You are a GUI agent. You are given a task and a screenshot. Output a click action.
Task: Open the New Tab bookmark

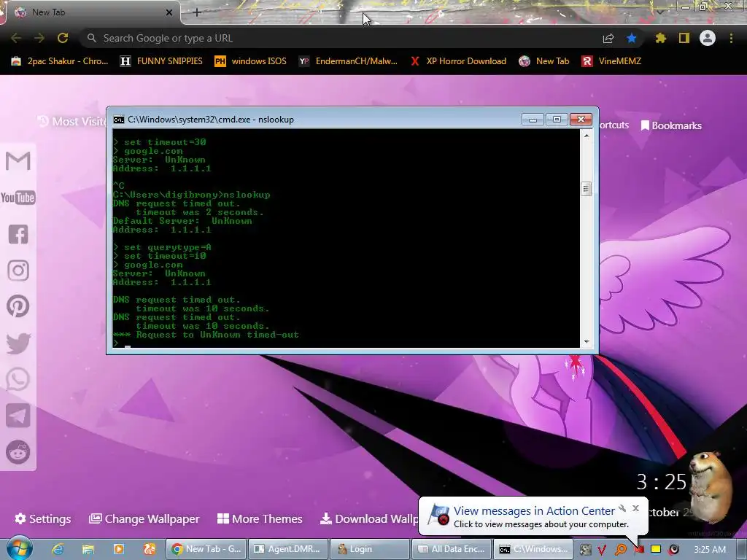[544, 61]
